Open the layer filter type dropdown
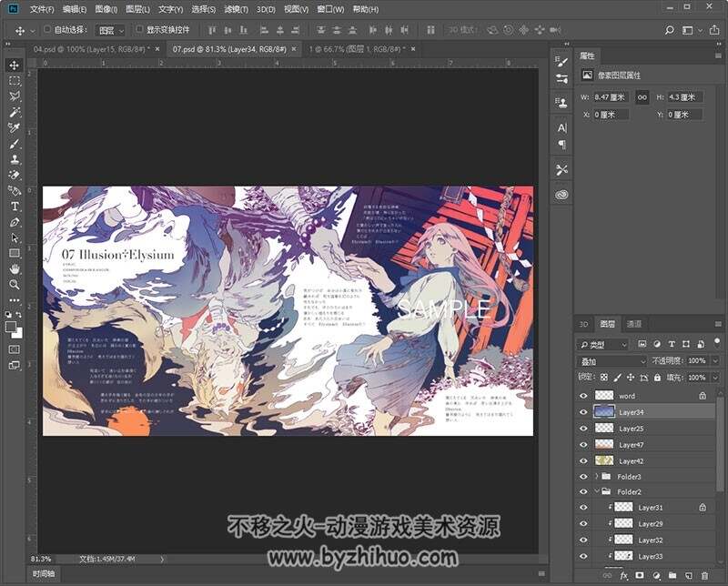 (602, 345)
